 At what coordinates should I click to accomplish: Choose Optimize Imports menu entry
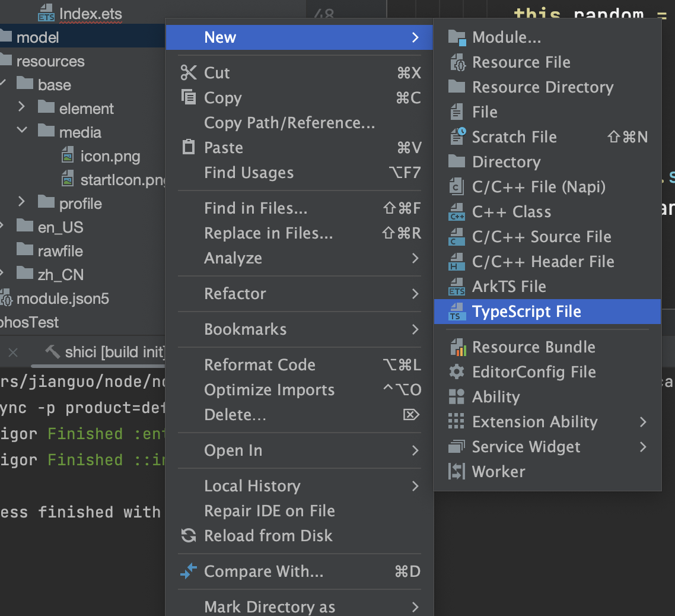(299, 390)
